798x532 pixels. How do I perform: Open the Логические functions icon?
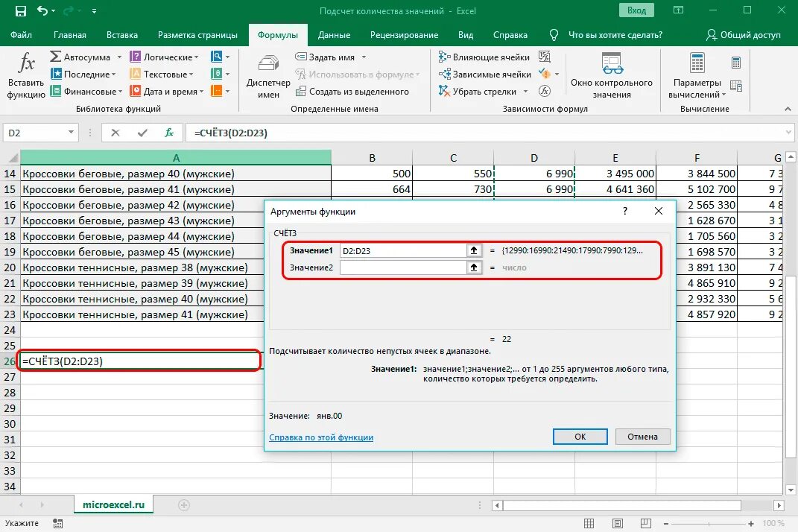136,57
